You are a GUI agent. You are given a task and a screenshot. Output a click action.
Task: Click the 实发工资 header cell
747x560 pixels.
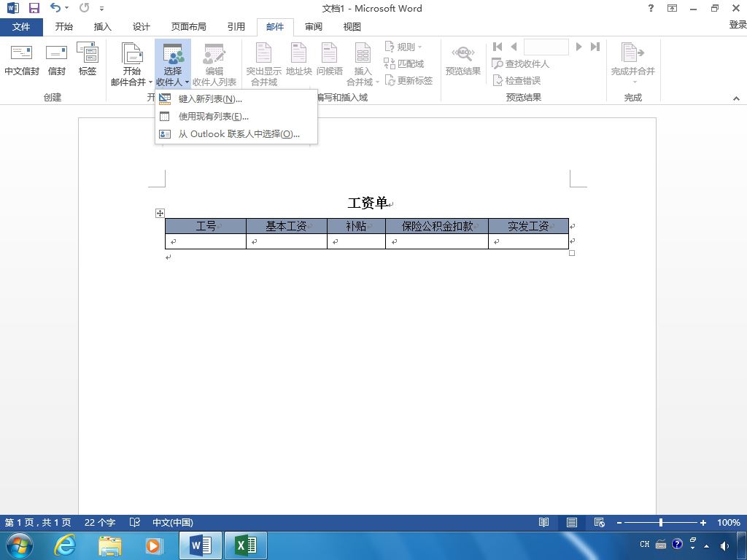pos(528,226)
